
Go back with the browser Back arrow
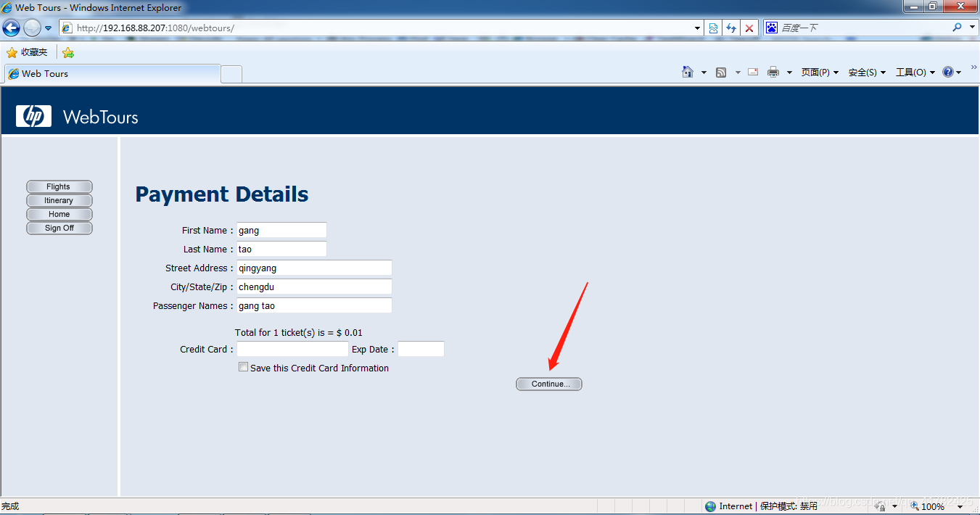pyautogui.click(x=11, y=28)
